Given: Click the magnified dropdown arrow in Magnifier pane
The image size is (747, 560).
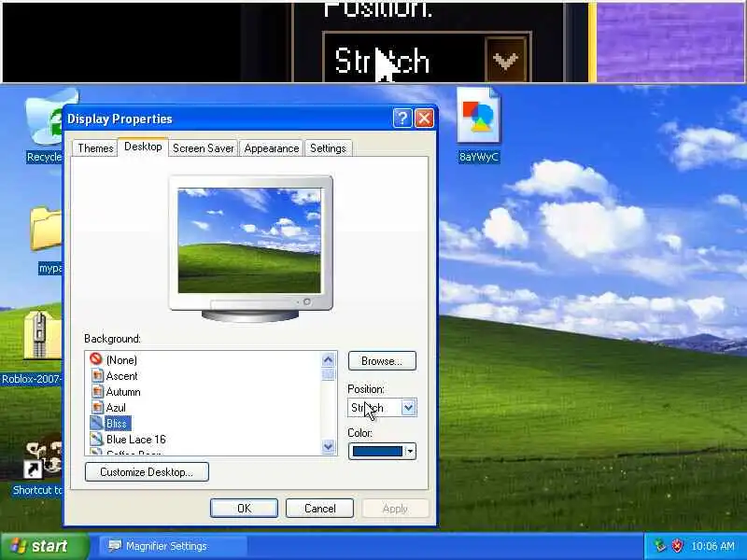Looking at the screenshot, I should [x=505, y=60].
